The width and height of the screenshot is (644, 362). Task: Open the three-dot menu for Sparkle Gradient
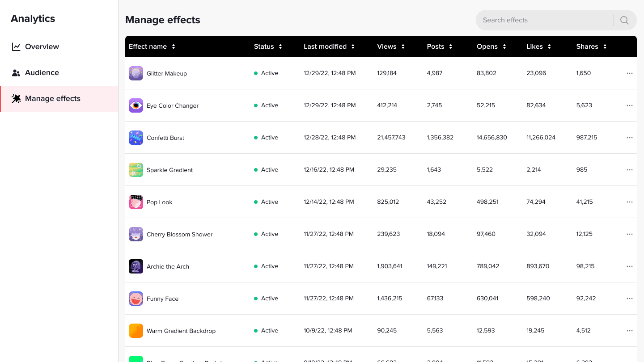pos(630,170)
